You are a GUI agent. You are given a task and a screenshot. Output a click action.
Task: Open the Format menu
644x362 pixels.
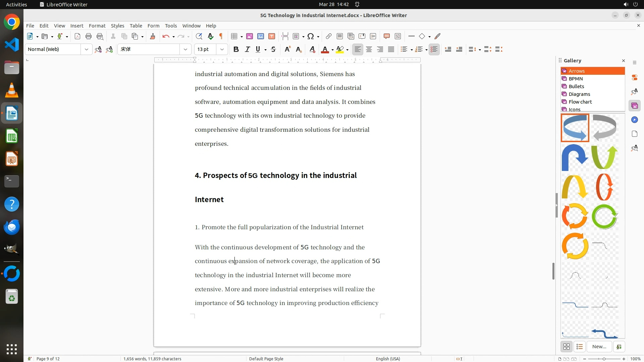coord(97,26)
